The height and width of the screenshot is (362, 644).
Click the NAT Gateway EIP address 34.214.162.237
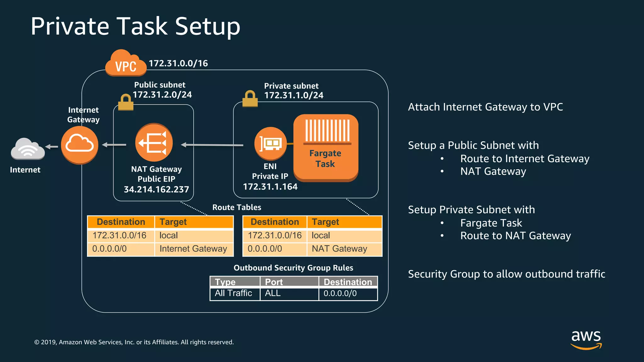[x=156, y=189]
